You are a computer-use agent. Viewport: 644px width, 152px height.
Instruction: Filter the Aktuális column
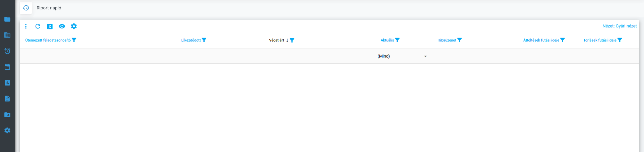pos(397,40)
